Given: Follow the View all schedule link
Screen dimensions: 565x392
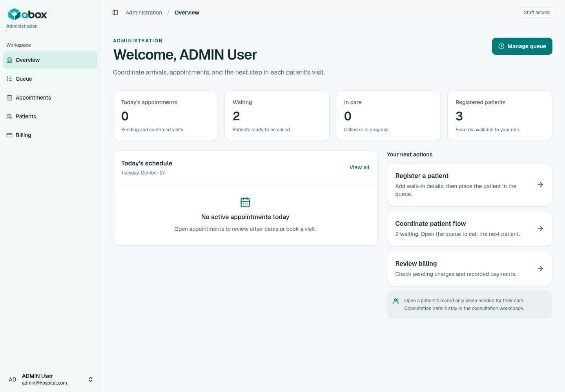Looking at the screenshot, I should click(359, 167).
